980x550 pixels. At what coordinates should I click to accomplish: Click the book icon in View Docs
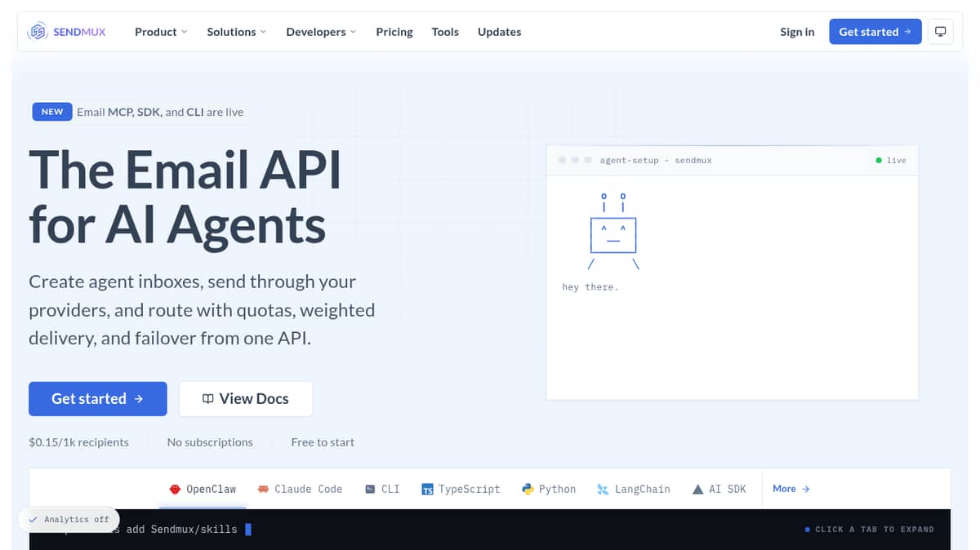pos(208,398)
